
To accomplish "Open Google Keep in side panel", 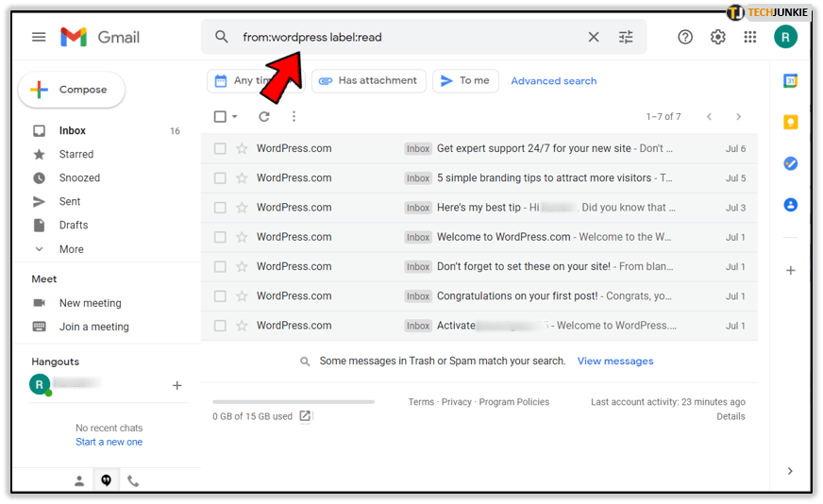I will [791, 122].
